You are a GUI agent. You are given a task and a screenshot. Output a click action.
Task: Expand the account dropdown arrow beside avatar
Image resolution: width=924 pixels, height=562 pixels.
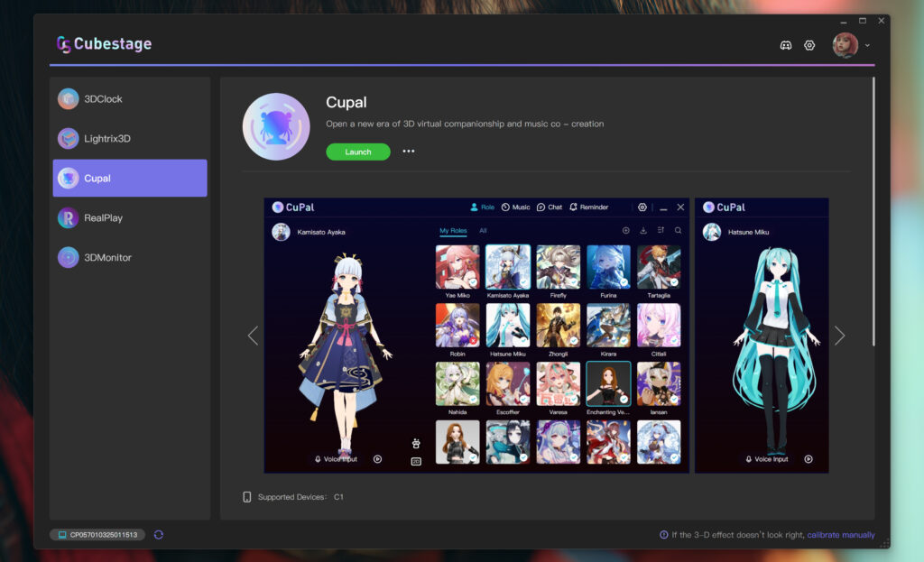(x=867, y=45)
